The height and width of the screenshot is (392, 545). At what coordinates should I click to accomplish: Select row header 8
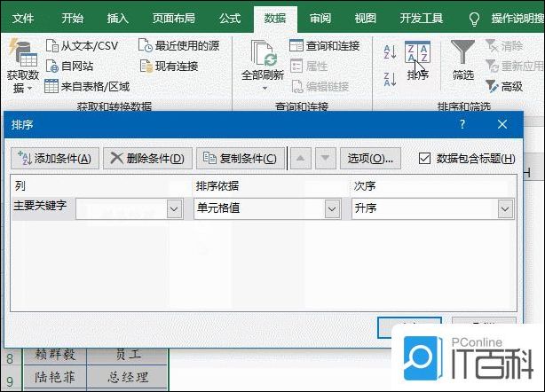coord(10,357)
